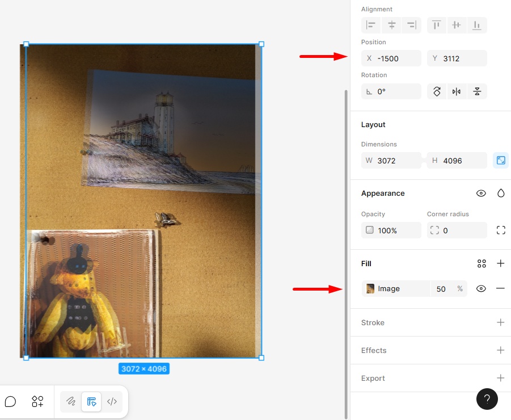Align horizontal centers
The width and height of the screenshot is (511, 420).
pyautogui.click(x=391, y=25)
